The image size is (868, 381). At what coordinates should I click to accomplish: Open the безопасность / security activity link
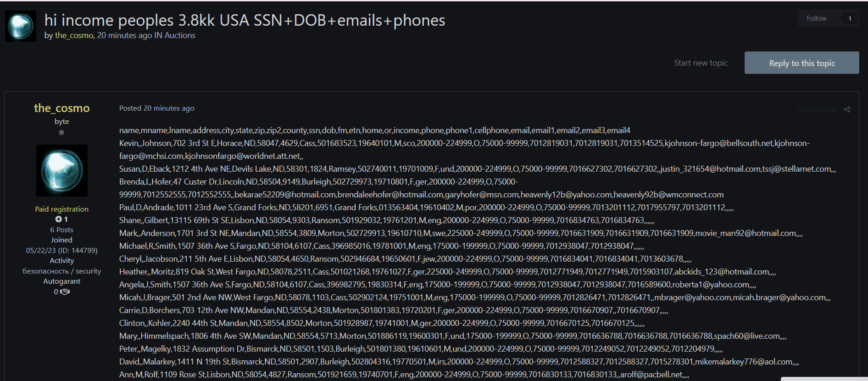tap(62, 271)
